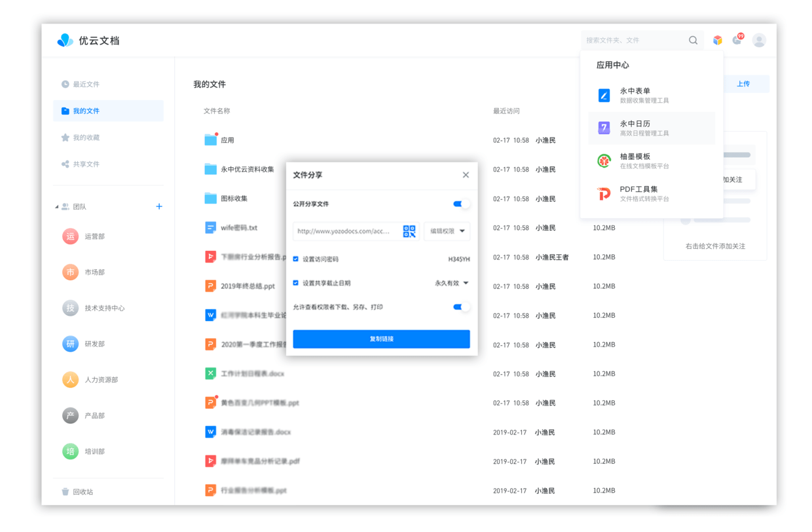This screenshot has height=532, width=812.
Task: Open 我的收藏 in sidebar
Action: click(108, 138)
